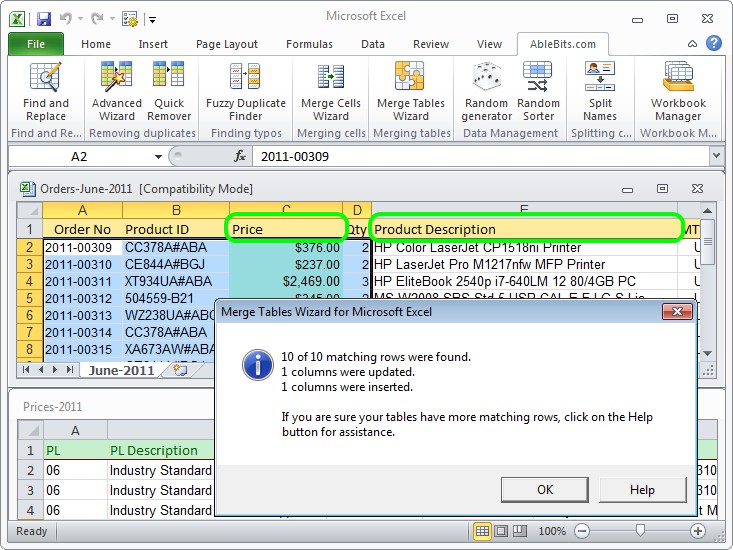
Task: Open the Name Box dropdown arrow
Action: click(x=158, y=157)
